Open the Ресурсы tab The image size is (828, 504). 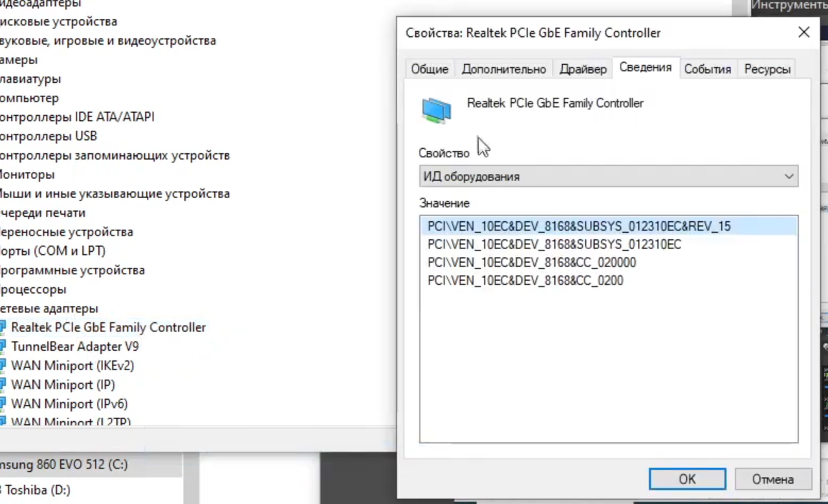pos(767,69)
